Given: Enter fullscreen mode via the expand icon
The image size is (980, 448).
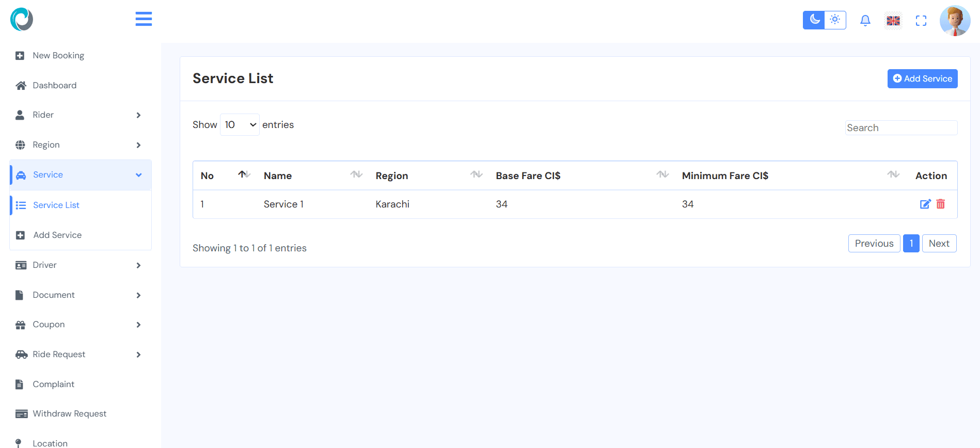Looking at the screenshot, I should click(921, 21).
